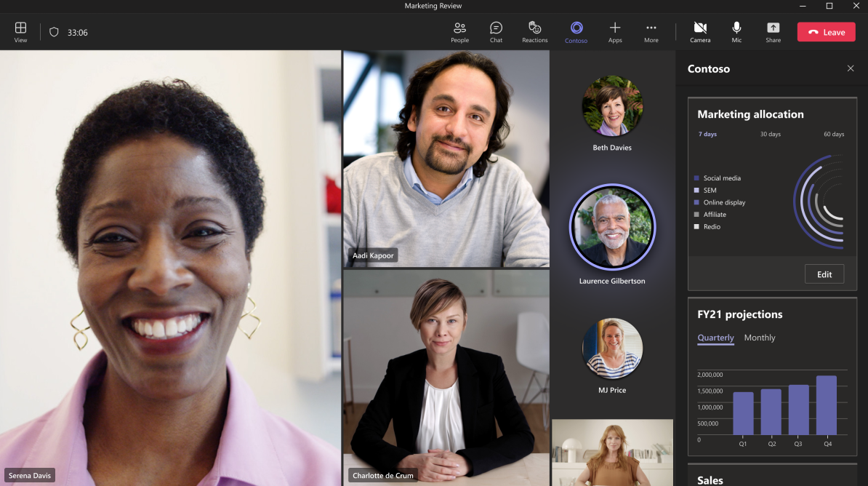Mute the Mic
Screen dimensions: 868x486
[736, 31]
